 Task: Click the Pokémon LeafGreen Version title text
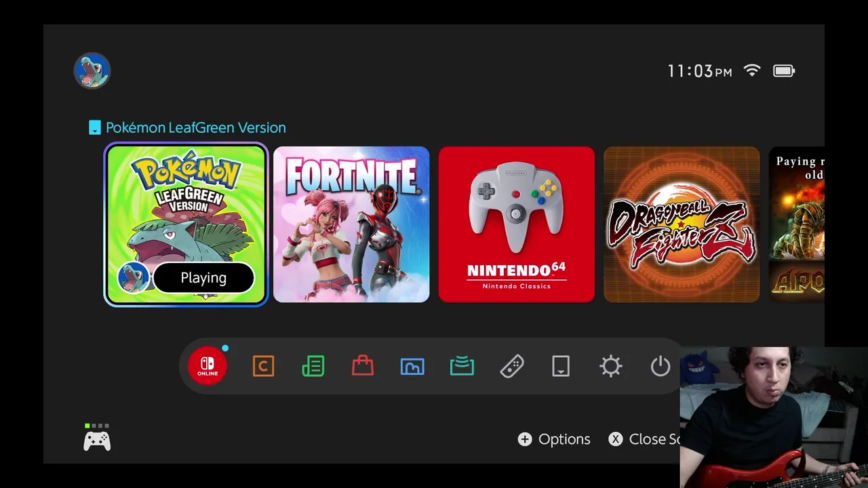(196, 127)
